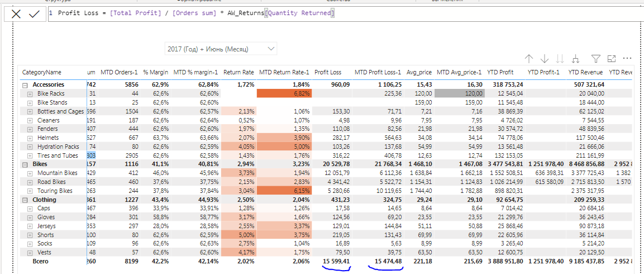Open the visual filter funnel icon
The height and width of the screenshot is (274, 644).
coord(595,59)
